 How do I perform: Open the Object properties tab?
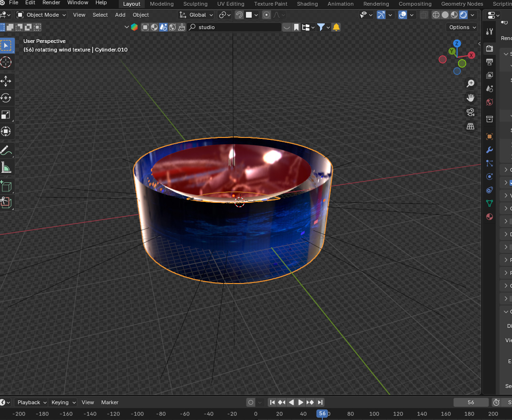pyautogui.click(x=490, y=136)
